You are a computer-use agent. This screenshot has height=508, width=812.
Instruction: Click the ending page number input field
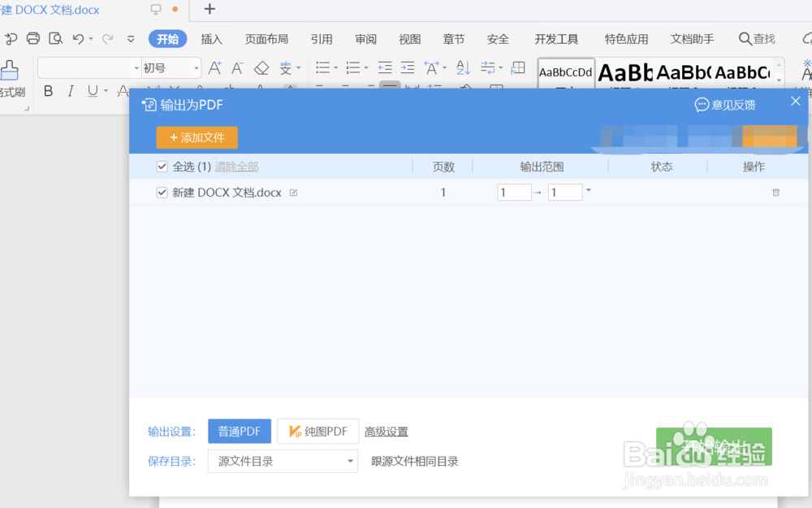(564, 192)
